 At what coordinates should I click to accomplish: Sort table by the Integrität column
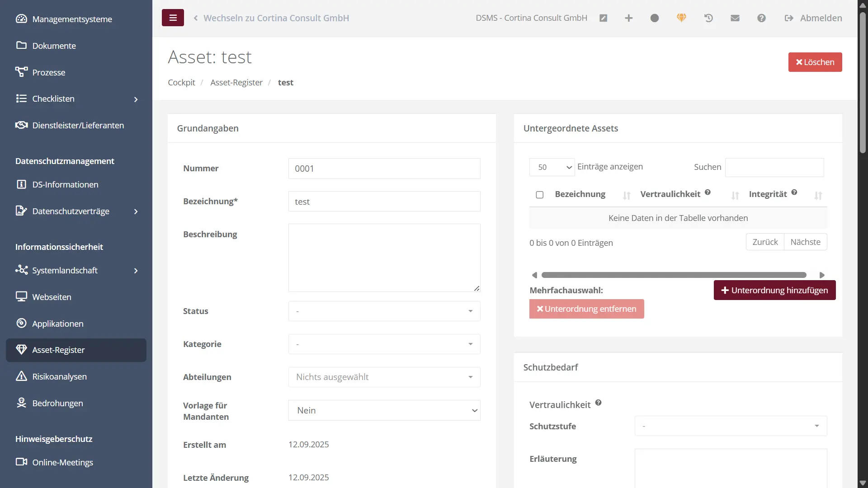[x=768, y=194]
